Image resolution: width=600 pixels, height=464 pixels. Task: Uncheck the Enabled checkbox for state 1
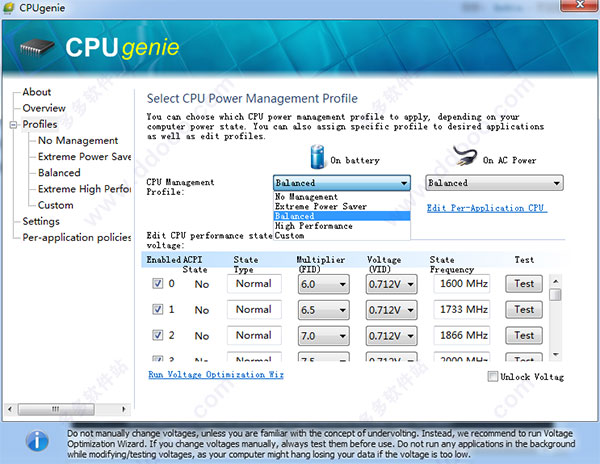point(157,309)
